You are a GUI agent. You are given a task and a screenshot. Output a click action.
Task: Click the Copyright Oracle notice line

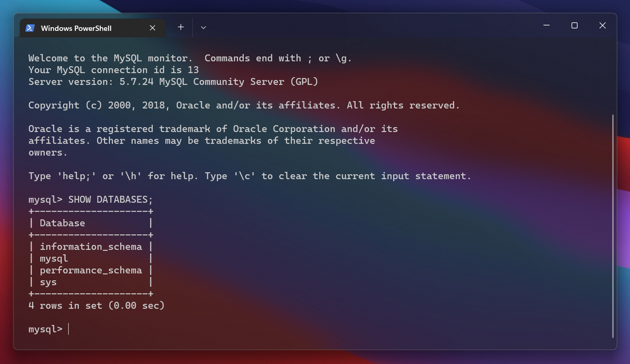point(244,106)
